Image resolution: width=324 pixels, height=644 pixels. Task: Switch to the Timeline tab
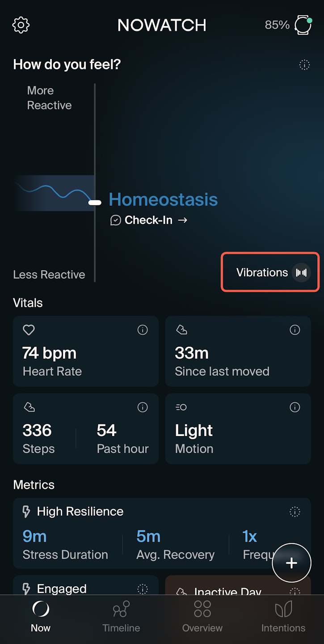(121, 616)
